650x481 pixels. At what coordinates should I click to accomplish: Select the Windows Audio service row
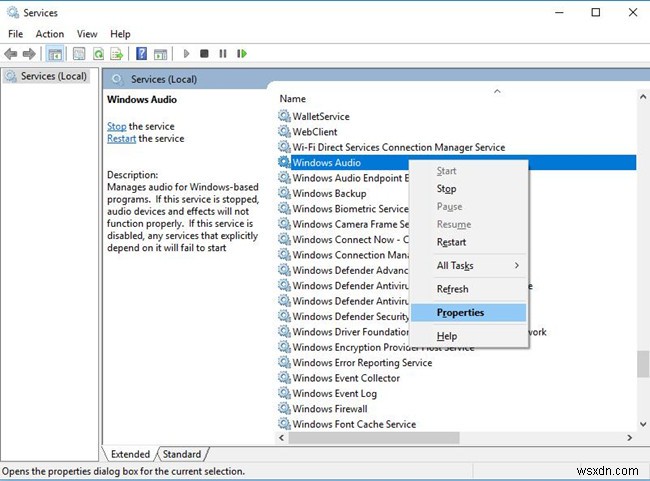(x=456, y=163)
